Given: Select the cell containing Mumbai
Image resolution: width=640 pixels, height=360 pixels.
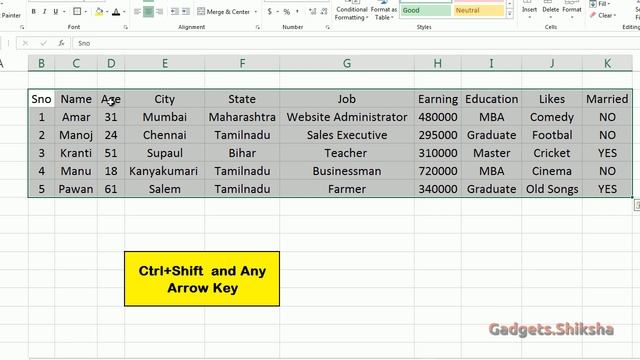Looking at the screenshot, I should point(164,117).
